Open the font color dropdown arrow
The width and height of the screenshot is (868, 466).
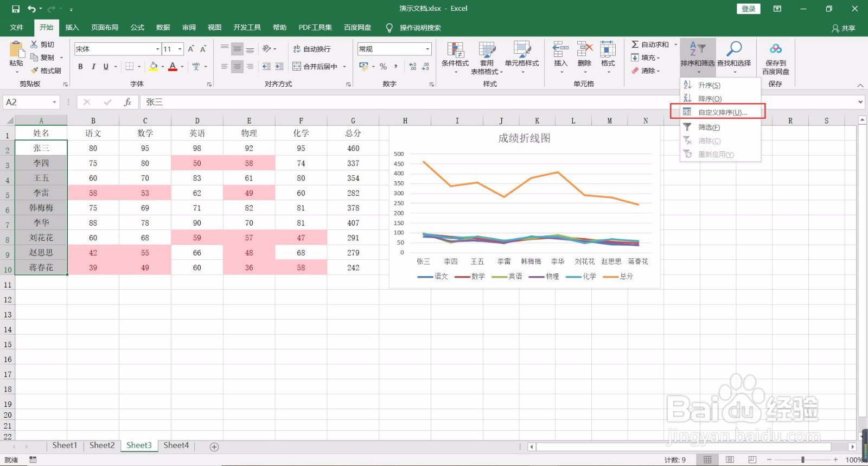pyautogui.click(x=182, y=67)
